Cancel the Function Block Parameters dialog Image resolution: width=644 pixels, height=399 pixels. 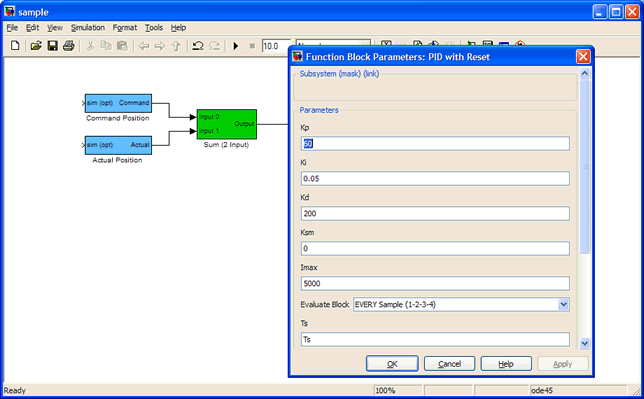[449, 364]
